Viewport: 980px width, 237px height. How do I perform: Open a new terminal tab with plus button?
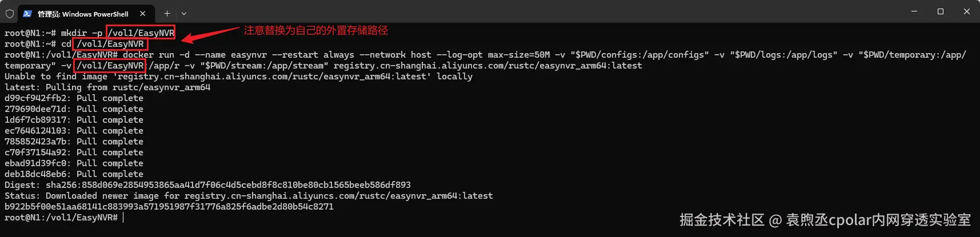pyautogui.click(x=167, y=14)
